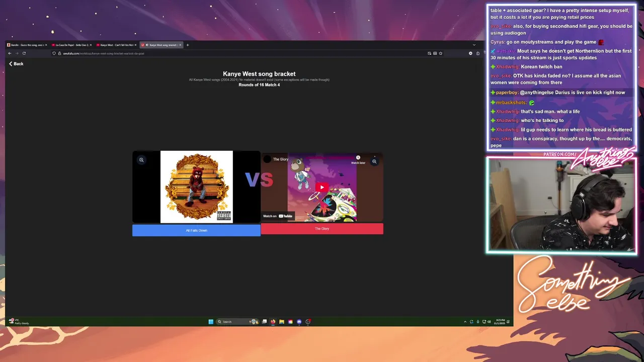Close the Bandle tab
The image size is (644, 362).
coord(46,45)
